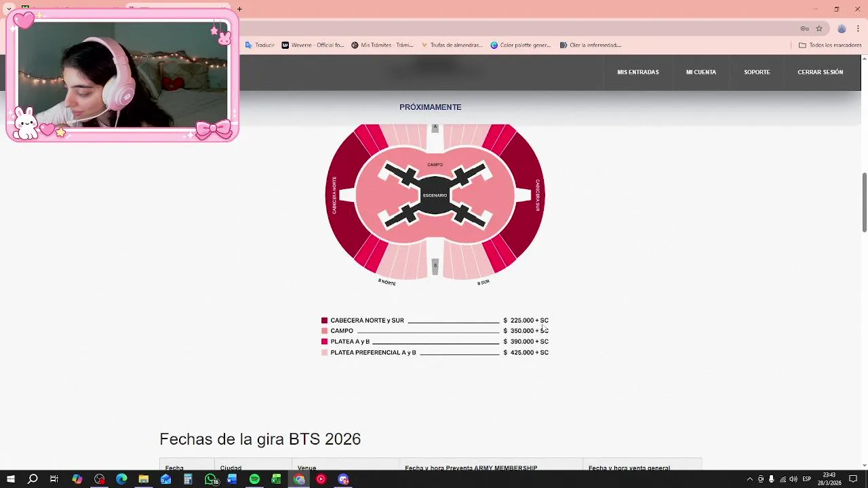Open Spotify from the taskbar
Viewport: 868px width, 488px height.
click(254, 479)
